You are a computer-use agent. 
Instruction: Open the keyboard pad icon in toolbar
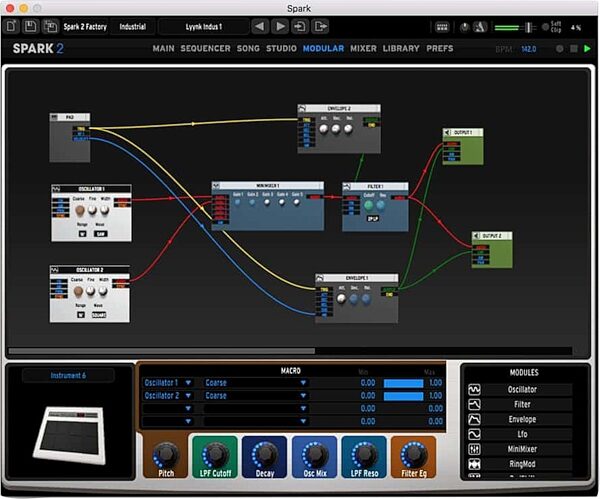[x=442, y=27]
